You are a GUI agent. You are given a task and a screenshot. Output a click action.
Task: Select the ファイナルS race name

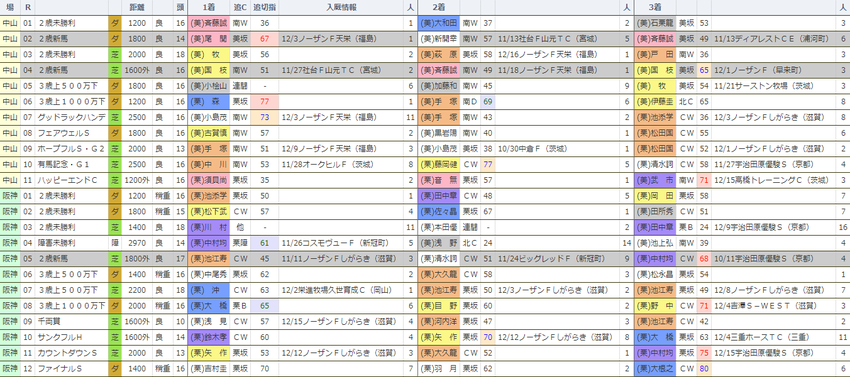tap(59, 369)
